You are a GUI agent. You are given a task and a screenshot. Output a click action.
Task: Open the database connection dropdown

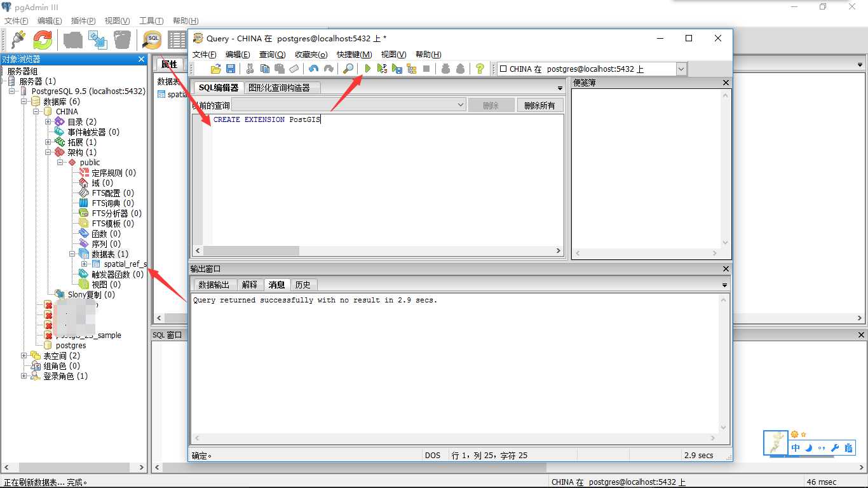(x=681, y=69)
